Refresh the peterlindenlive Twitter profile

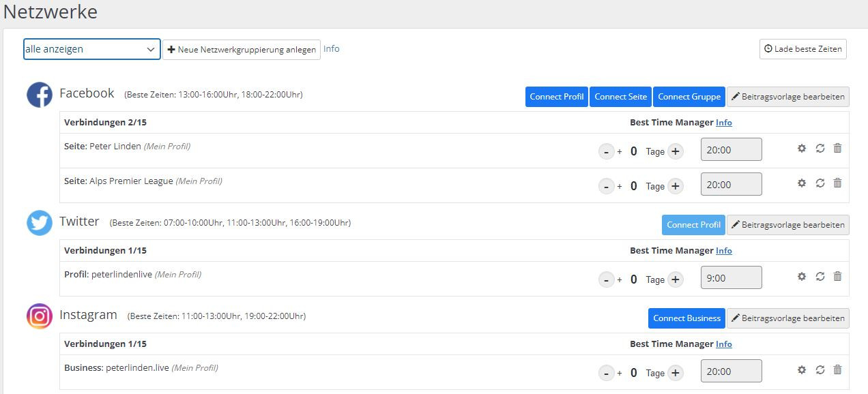[x=820, y=276]
